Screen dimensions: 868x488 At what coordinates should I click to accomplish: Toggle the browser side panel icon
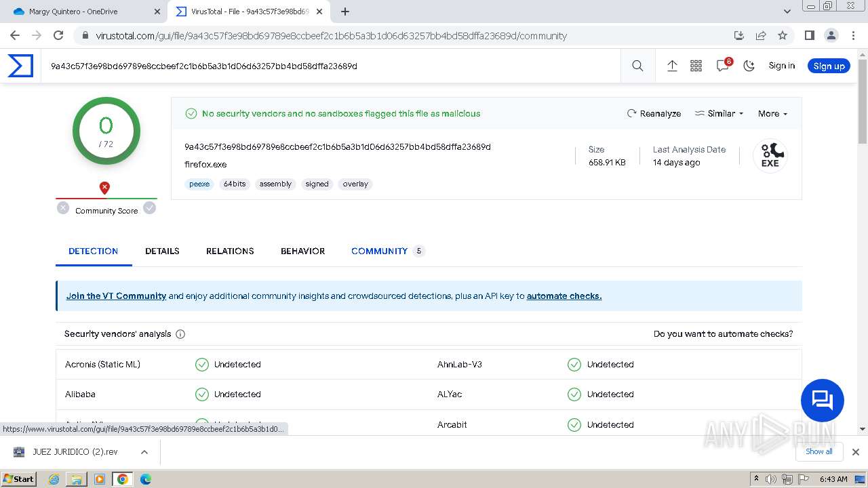coord(810,36)
